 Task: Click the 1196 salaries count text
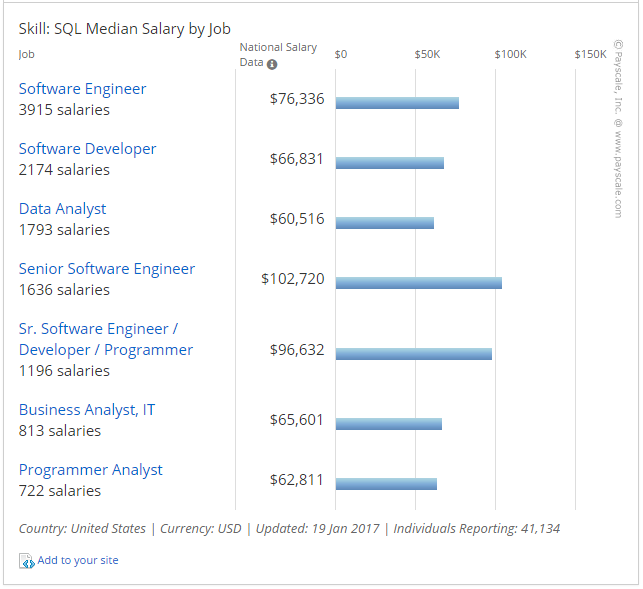point(64,371)
